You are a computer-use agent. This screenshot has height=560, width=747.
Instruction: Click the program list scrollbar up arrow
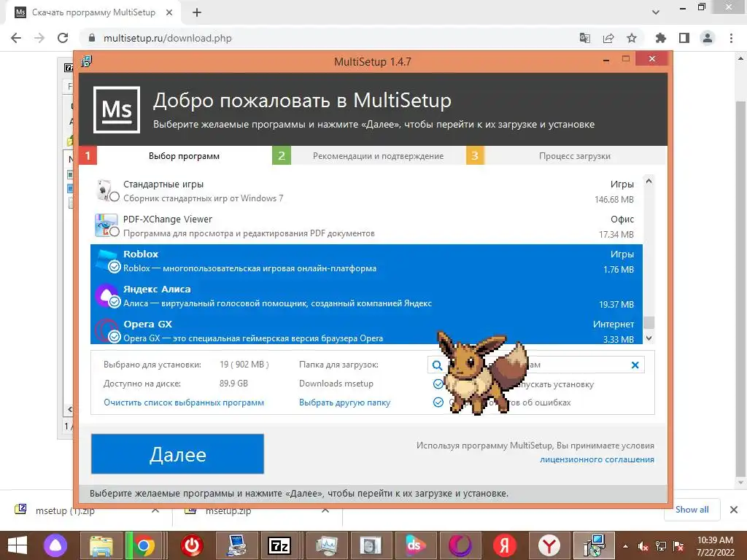point(649,182)
